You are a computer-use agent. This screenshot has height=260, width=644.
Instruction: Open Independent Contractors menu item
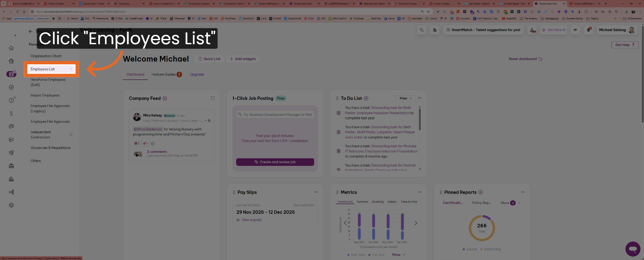pyautogui.click(x=41, y=134)
